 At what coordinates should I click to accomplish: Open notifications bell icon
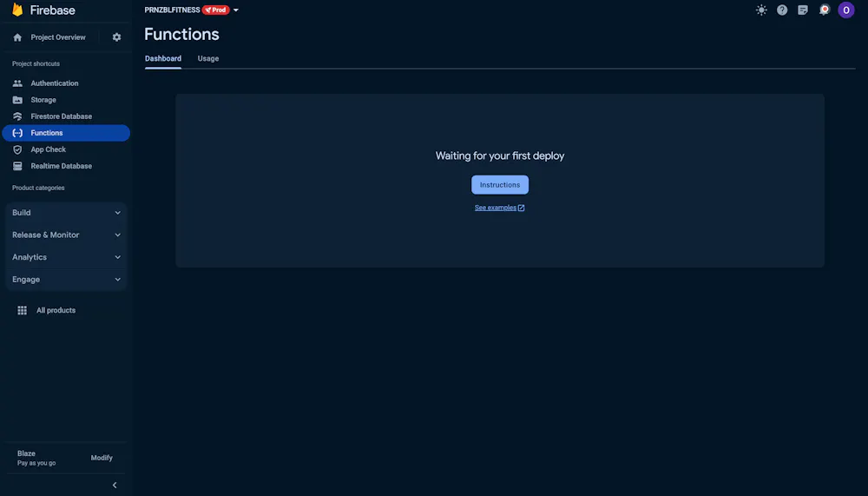825,10
